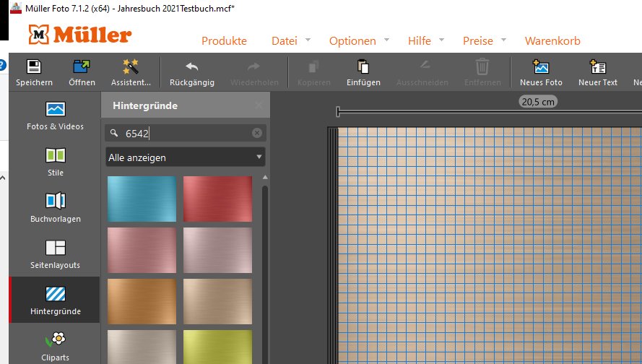Open the Optionen dropdown menu
642x364 pixels.
click(352, 41)
